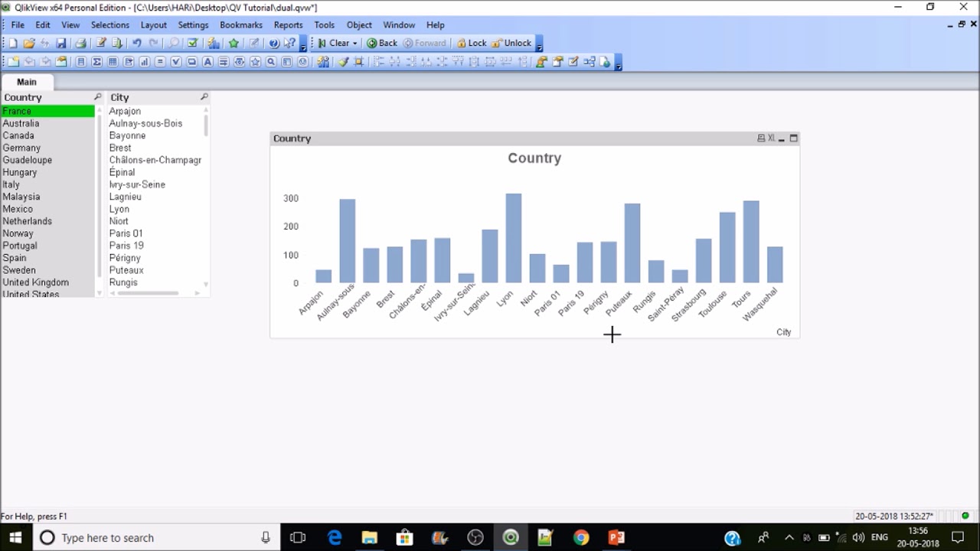Open PowerPoint from the taskbar
The width and height of the screenshot is (980, 551).
616,538
